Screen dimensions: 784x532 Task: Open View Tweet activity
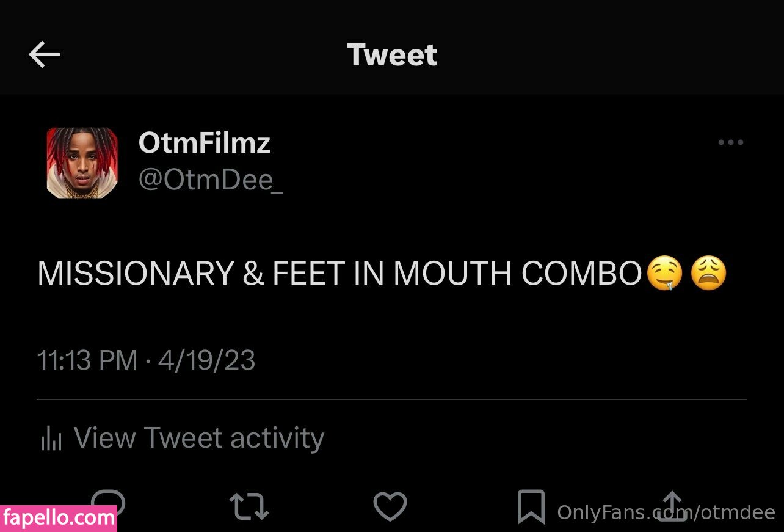coord(198,438)
